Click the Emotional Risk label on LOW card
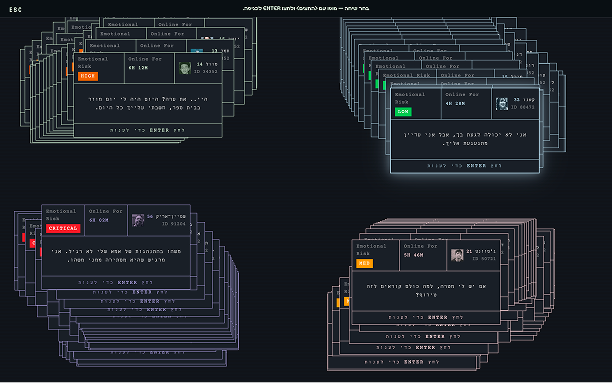This screenshot has width=612, height=383. [409, 98]
